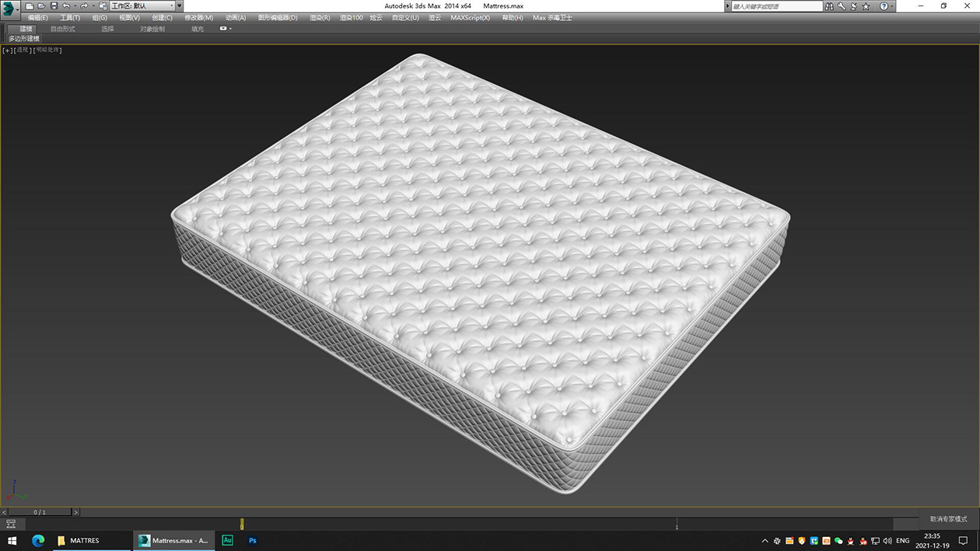Open the 帮助(H) menu
This screenshot has width=980, height=551.
pyautogui.click(x=513, y=17)
